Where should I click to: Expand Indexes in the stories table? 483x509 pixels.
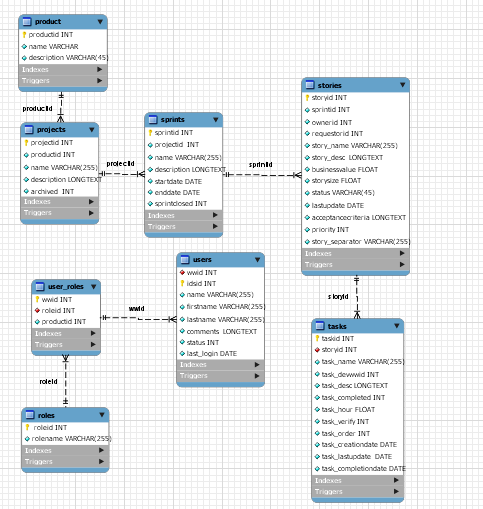[x=402, y=253]
